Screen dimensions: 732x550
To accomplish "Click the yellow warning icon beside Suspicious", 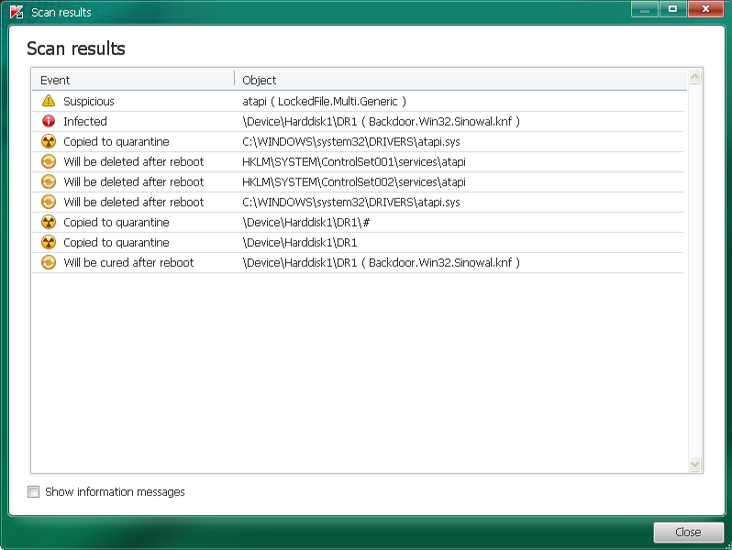I will 48,101.
